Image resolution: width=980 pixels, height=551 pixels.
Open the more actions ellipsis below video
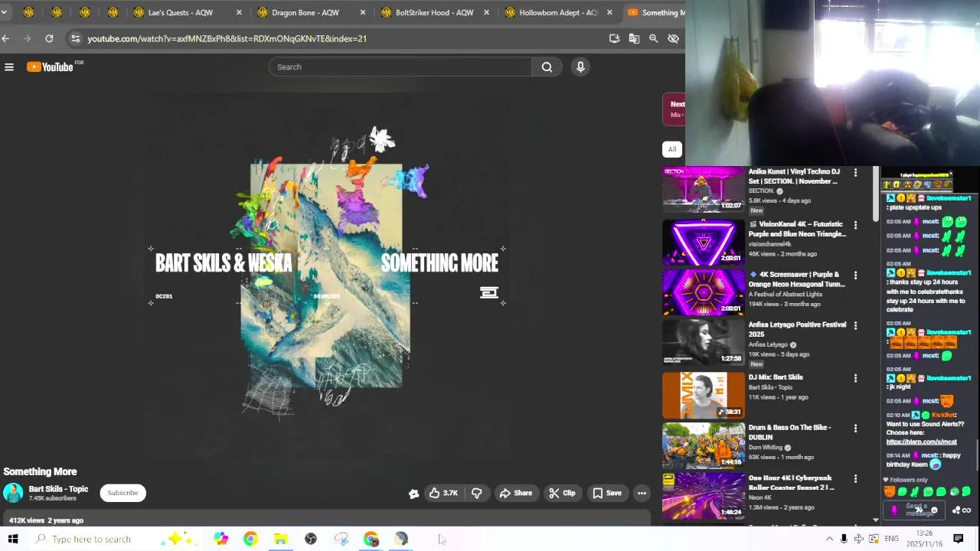(x=642, y=494)
